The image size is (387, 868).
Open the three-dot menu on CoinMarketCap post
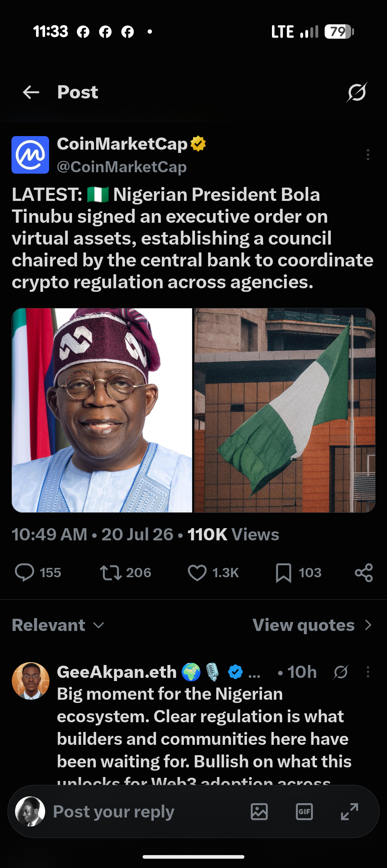coord(368,155)
